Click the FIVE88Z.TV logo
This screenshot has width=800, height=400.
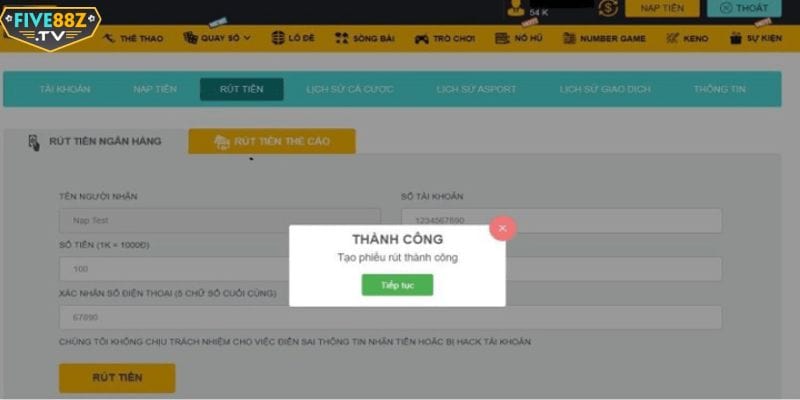tap(50, 28)
